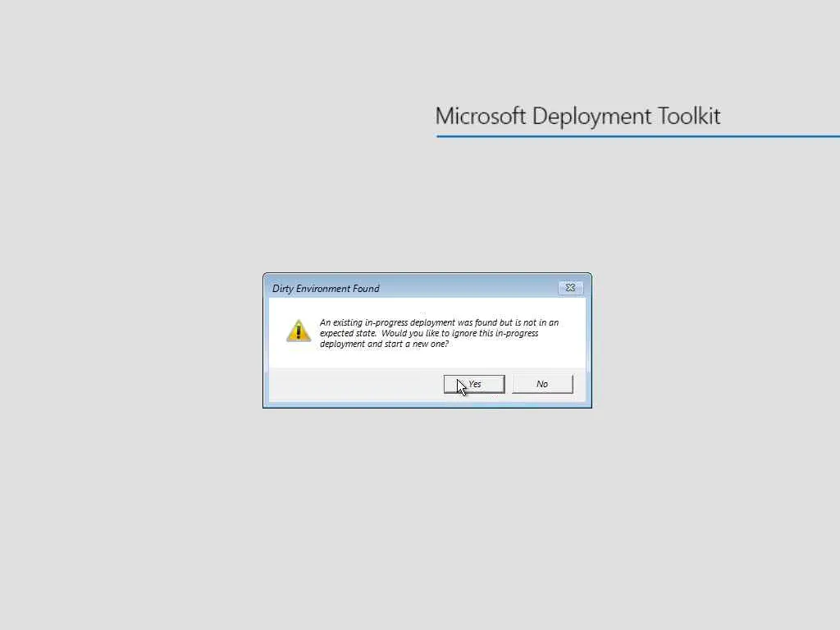This screenshot has height=630, width=840.
Task: Dismiss the dialog using the X icon
Action: click(571, 288)
